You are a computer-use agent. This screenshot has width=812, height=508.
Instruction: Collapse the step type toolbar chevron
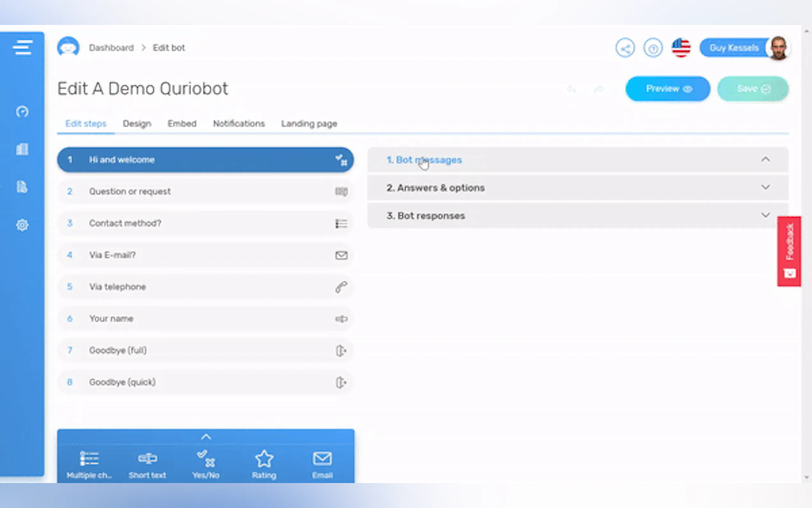(206, 437)
